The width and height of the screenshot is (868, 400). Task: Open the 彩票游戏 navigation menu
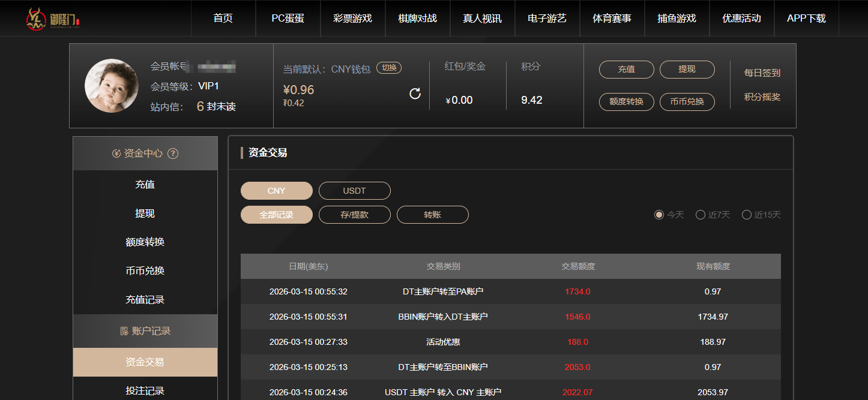click(x=352, y=19)
